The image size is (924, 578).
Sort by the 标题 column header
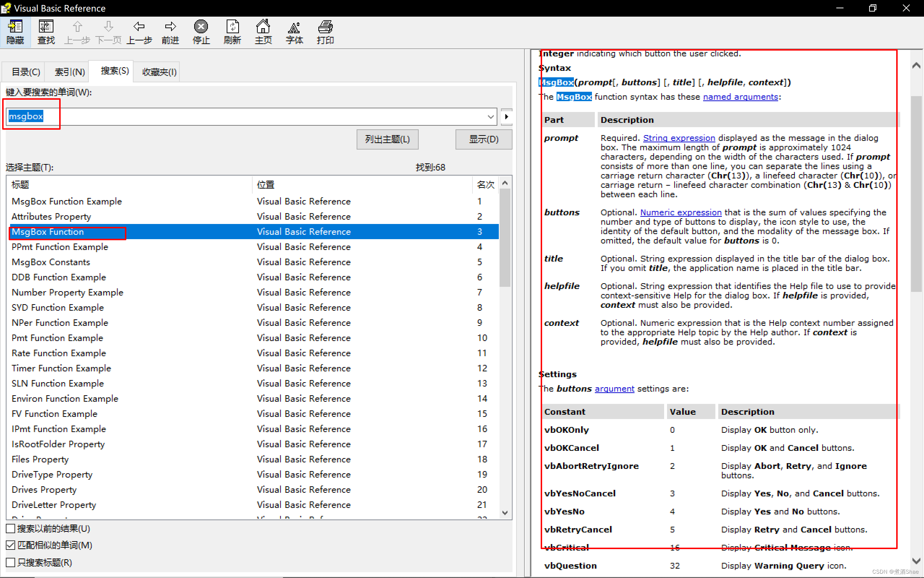129,185
